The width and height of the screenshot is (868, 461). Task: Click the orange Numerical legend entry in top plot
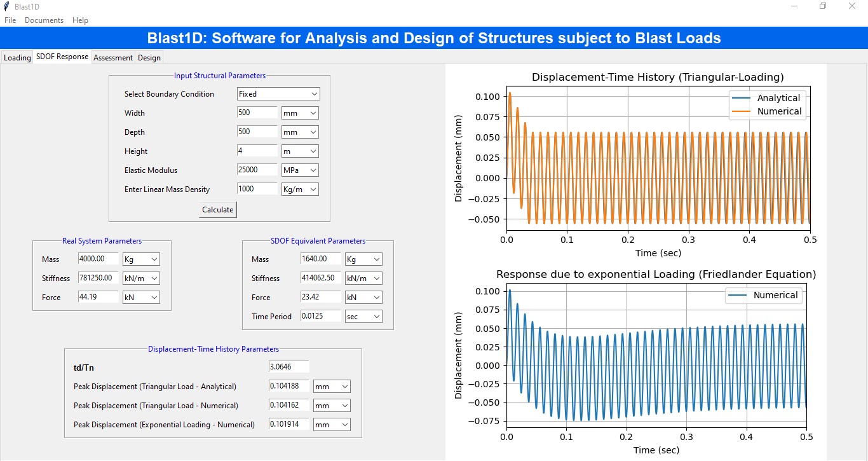(x=768, y=111)
